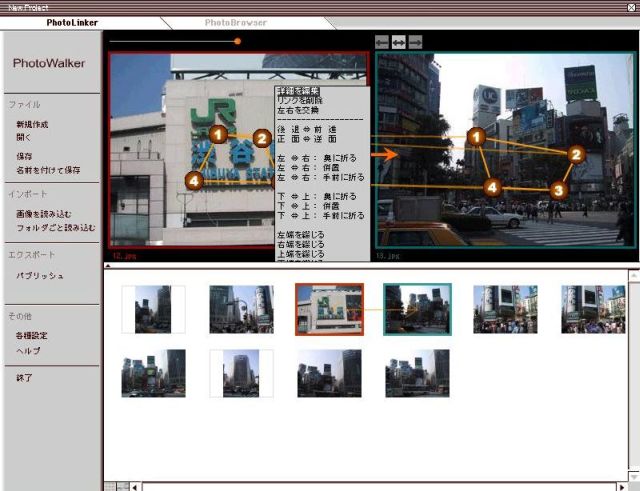The image size is (640, 491).
Task: Select the teal-bordered street thumbnail
Action: click(417, 309)
